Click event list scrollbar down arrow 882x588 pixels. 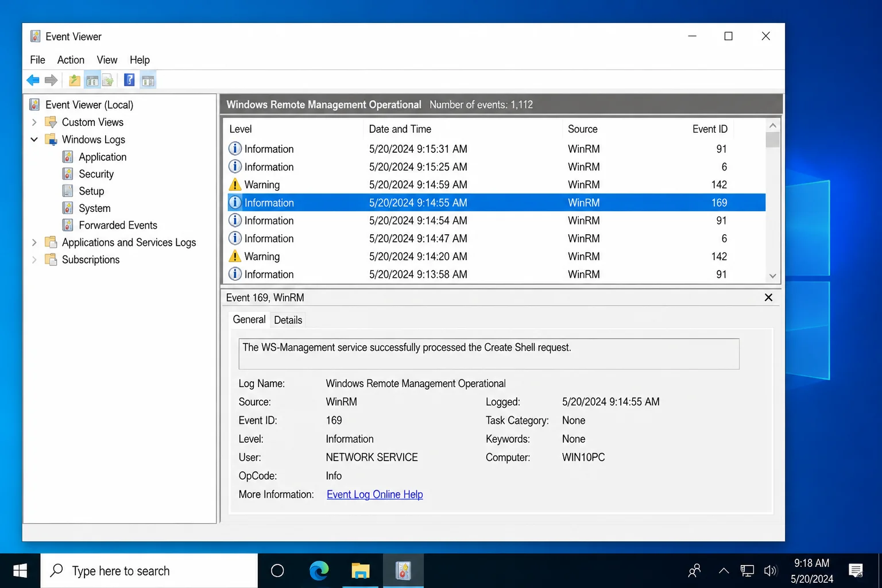click(x=773, y=276)
